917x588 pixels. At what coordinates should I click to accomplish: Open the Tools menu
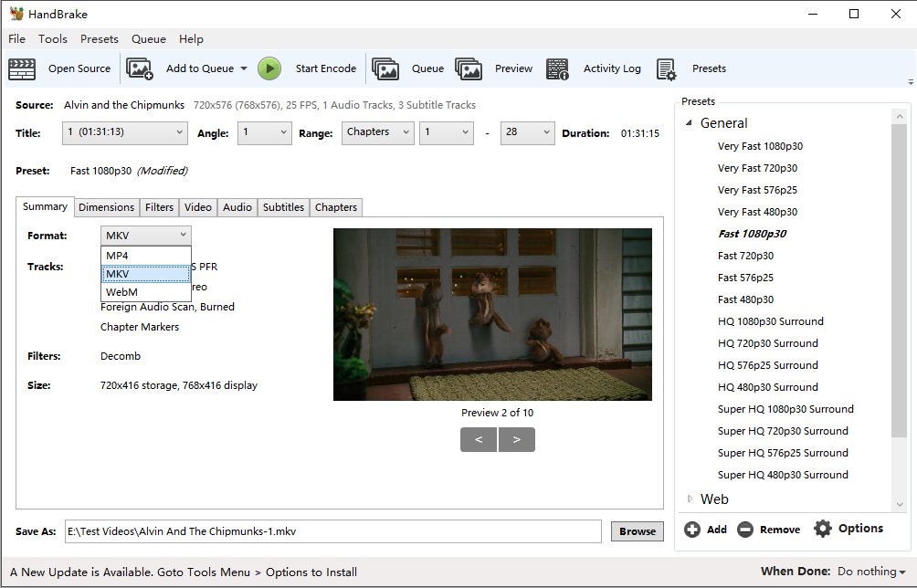pyautogui.click(x=53, y=39)
